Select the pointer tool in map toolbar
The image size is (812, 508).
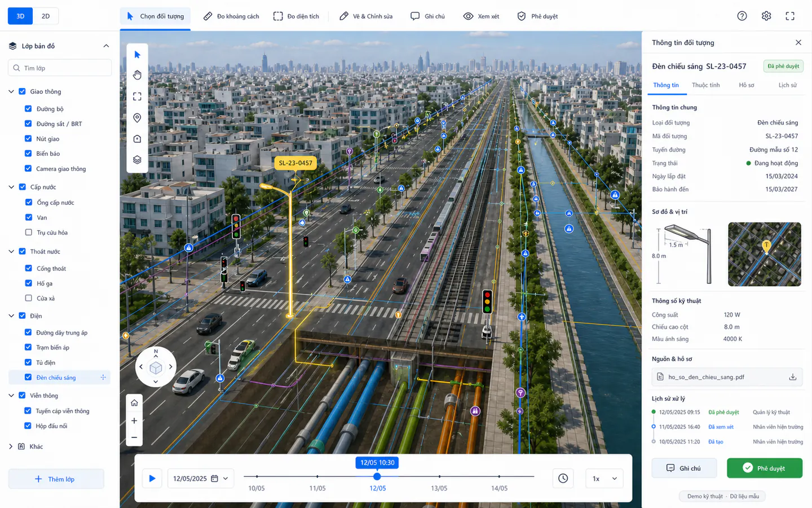click(x=137, y=55)
